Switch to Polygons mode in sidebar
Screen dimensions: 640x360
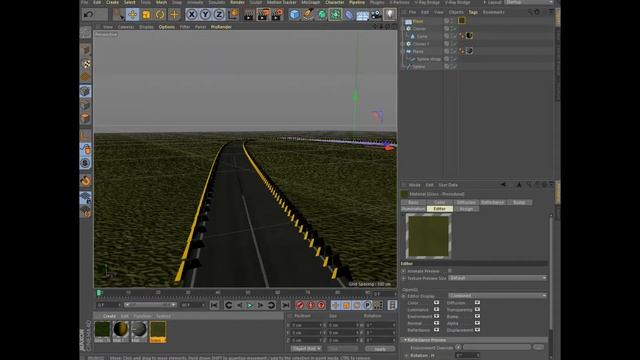[85, 118]
